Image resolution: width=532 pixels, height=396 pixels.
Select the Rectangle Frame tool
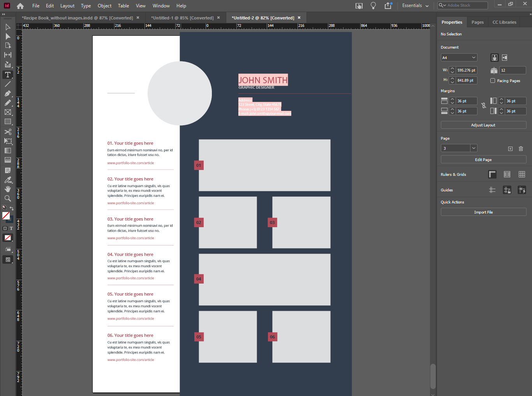pos(8,112)
